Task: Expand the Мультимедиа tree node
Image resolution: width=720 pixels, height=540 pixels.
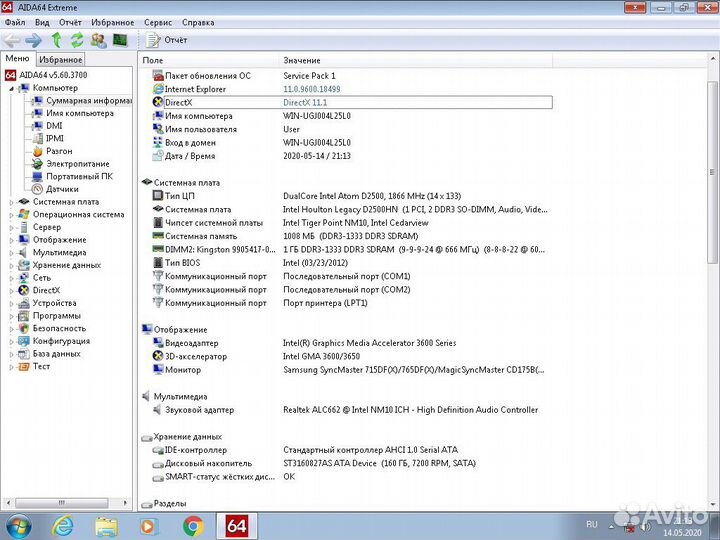Action: tap(11, 253)
